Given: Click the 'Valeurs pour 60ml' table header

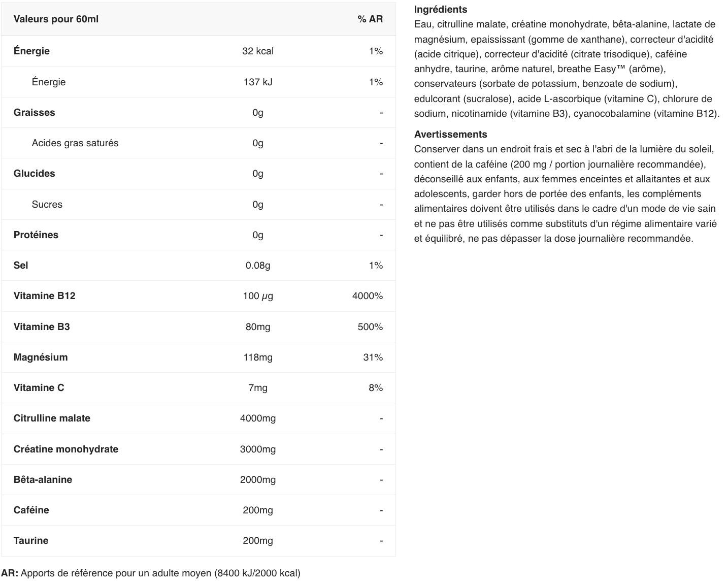Looking at the screenshot, I should [x=56, y=19].
